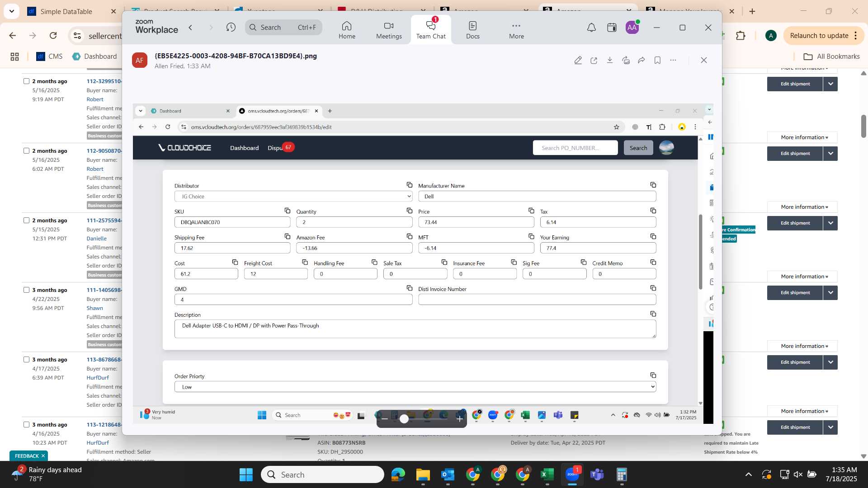The width and height of the screenshot is (868, 488).
Task: Annotate image with pencil icon
Action: tap(578, 60)
